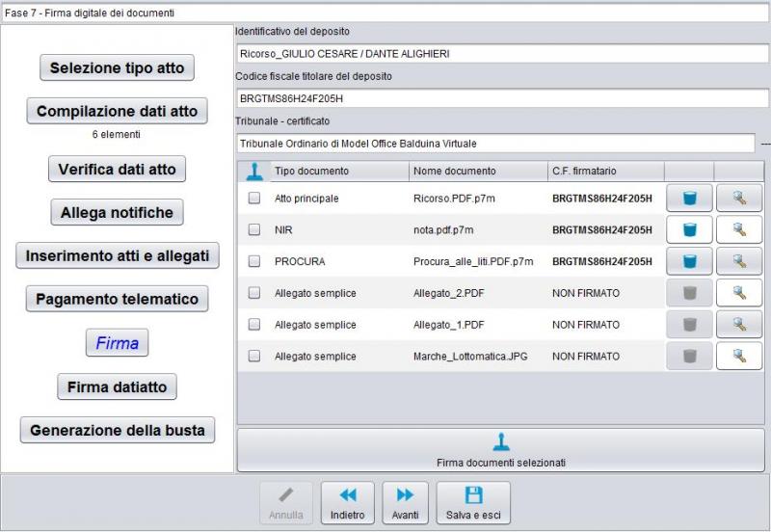Select the nota.pdf.p7m file name
This screenshot has width=771, height=532.
click(443, 230)
